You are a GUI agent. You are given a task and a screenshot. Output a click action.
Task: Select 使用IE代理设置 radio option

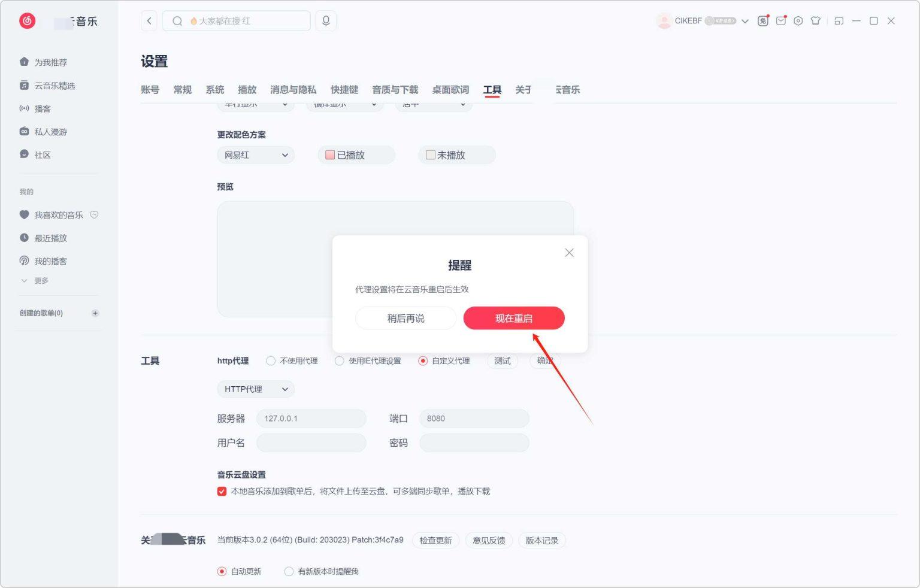pos(340,361)
